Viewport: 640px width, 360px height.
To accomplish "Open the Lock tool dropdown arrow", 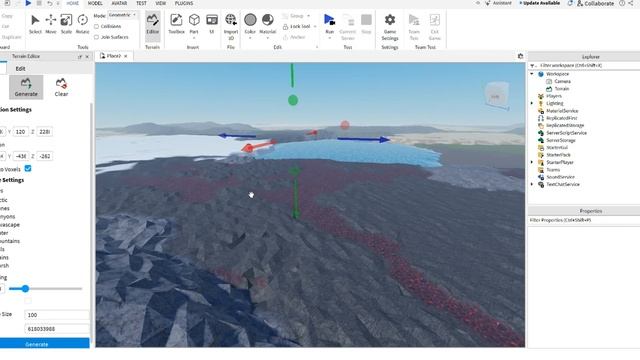I will (x=315, y=27).
